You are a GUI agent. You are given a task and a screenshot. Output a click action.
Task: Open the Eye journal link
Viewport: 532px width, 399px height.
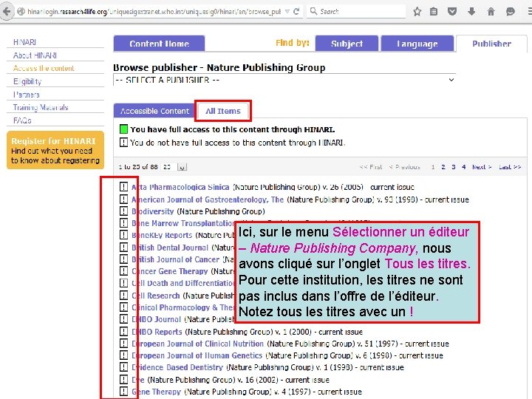pyautogui.click(x=138, y=380)
